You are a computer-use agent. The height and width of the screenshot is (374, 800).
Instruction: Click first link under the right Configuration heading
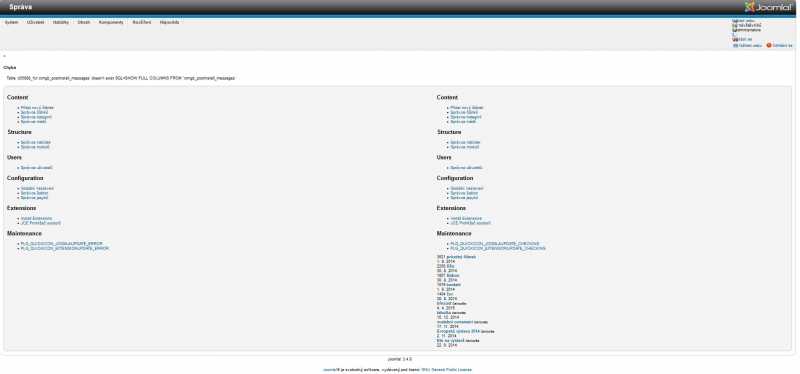point(466,188)
